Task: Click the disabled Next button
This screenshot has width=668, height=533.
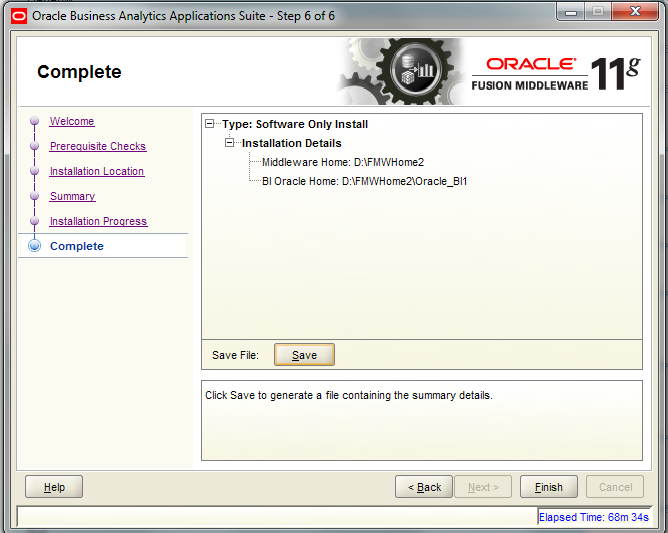Action: coord(483,487)
